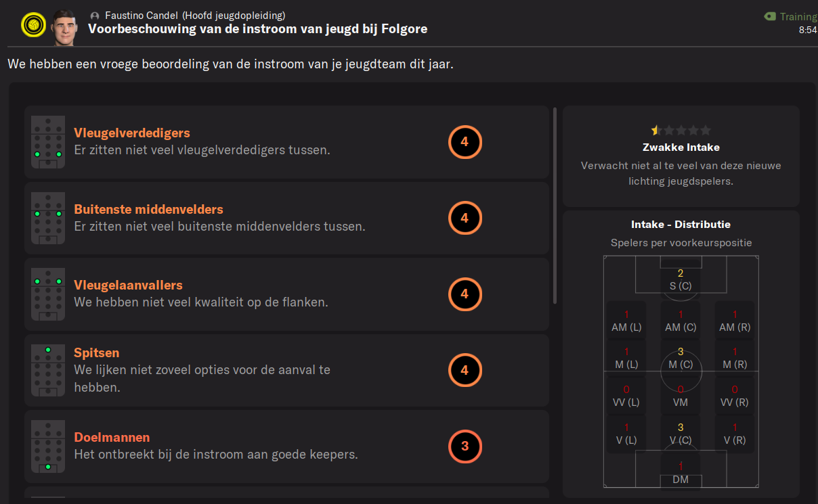This screenshot has width=818, height=504.
Task: Open the Faustino Candel name link
Action: [x=141, y=16]
